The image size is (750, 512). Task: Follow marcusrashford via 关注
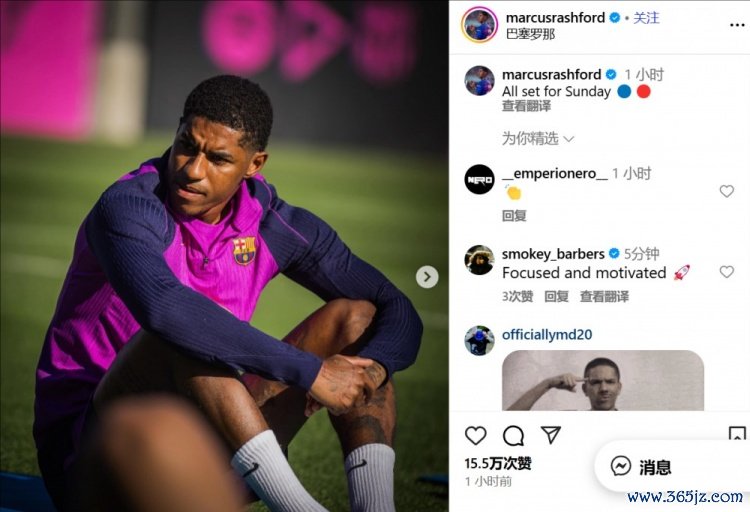646,18
